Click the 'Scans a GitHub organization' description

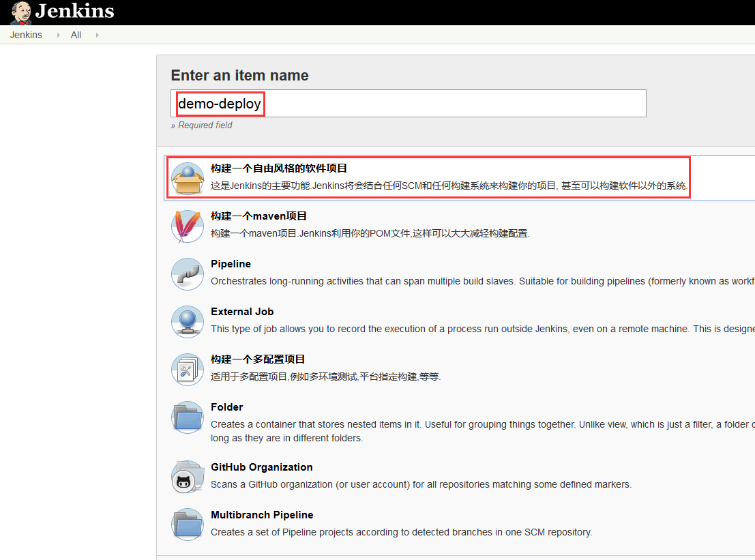tap(421, 484)
